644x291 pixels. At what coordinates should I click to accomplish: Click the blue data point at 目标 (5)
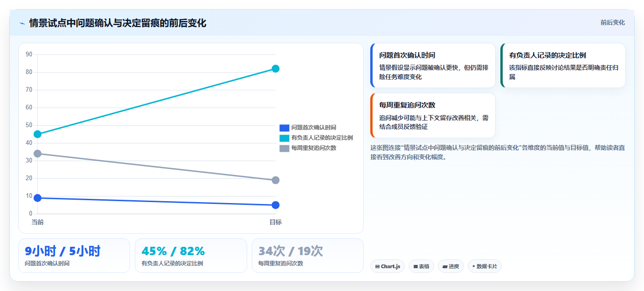point(276,205)
